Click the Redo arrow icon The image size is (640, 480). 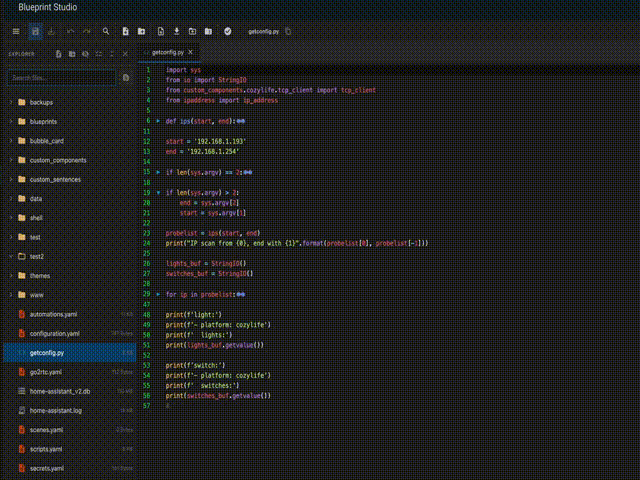[86, 31]
